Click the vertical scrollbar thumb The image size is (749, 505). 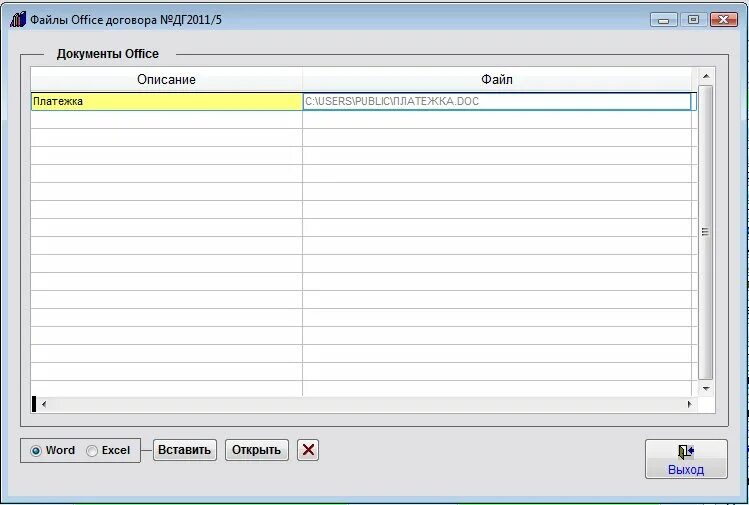point(706,232)
